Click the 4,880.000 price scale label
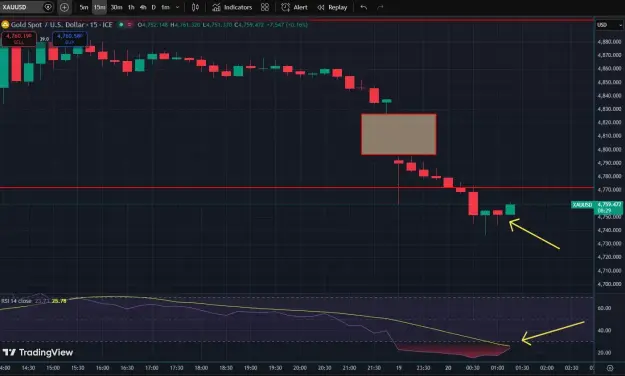The height and width of the screenshot is (376, 625). pyautogui.click(x=609, y=41)
